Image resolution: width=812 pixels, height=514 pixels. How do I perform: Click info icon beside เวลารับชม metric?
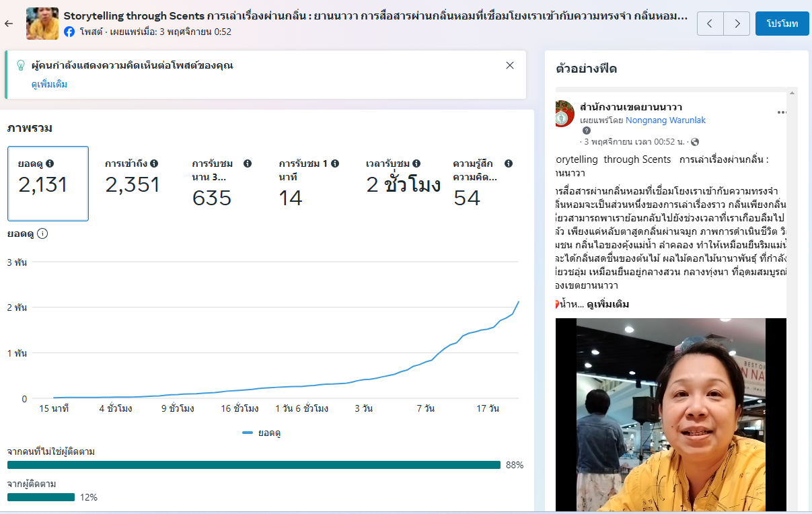[x=416, y=163]
